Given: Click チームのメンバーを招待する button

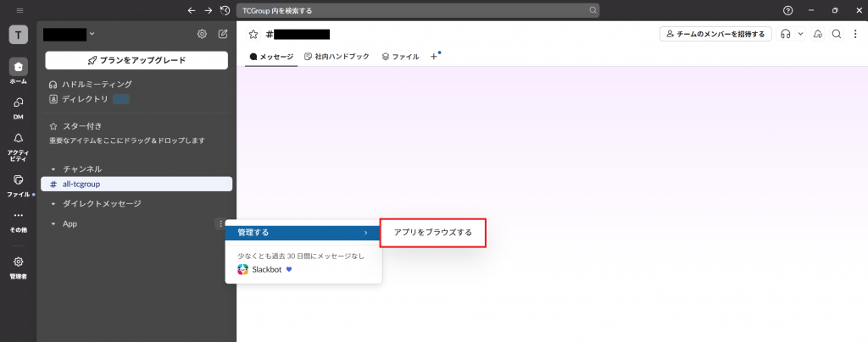Looking at the screenshot, I should coord(715,34).
